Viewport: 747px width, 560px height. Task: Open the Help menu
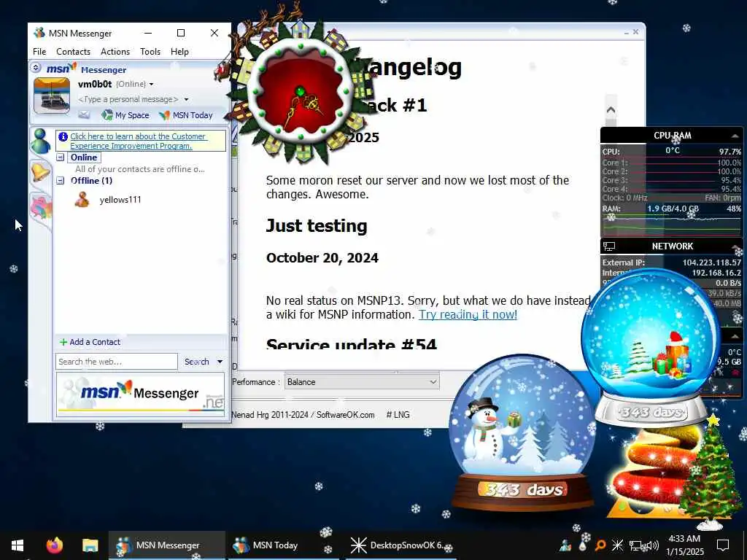click(x=179, y=52)
